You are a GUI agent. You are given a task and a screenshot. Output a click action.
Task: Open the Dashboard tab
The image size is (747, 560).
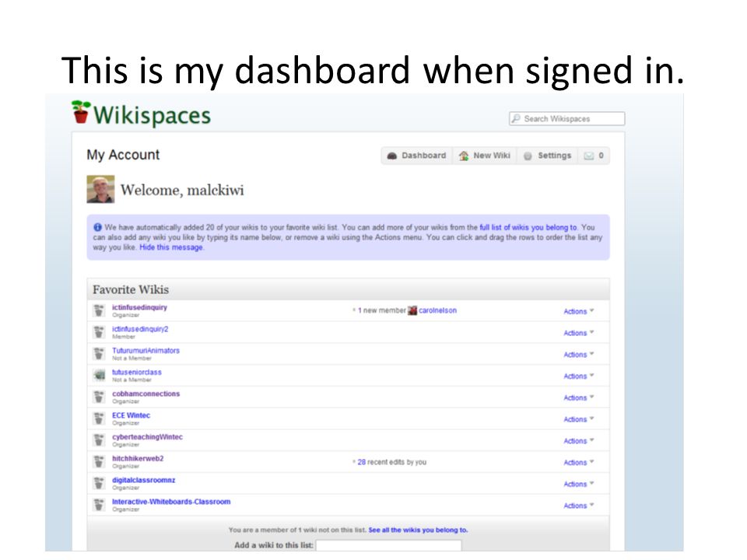coord(417,156)
